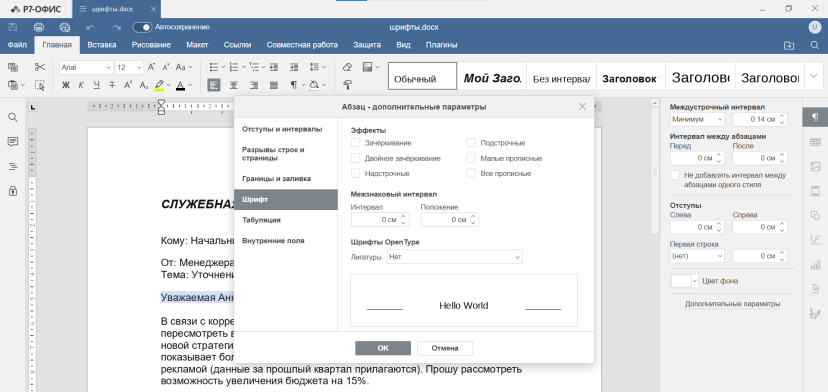
Task: Open the Лигатуры dropdown
Action: [455, 257]
